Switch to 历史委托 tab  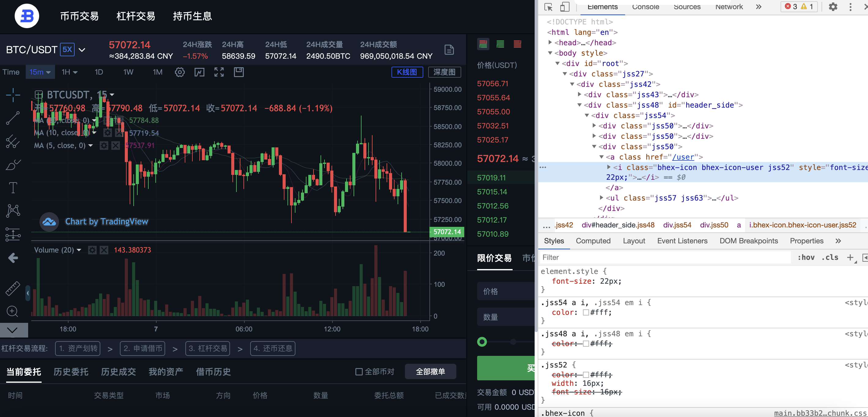(x=71, y=371)
